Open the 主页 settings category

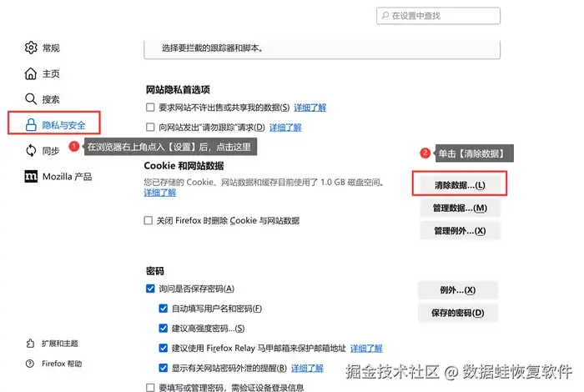coord(51,73)
